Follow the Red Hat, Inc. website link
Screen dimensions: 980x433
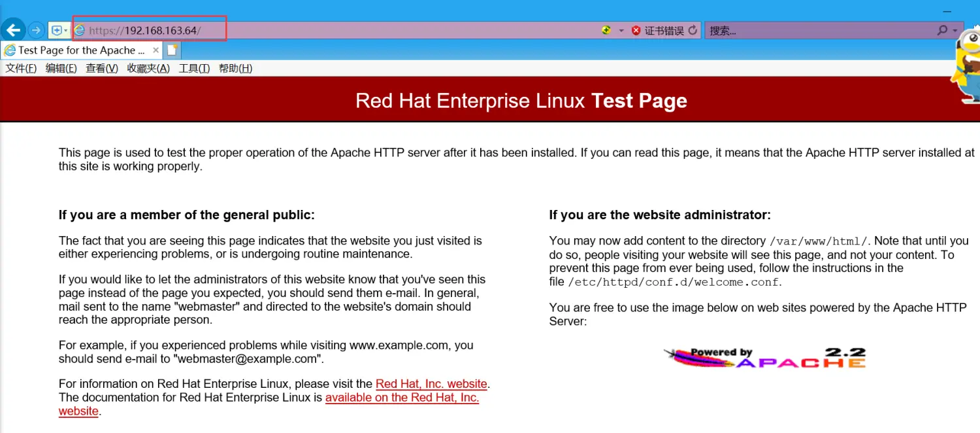coord(431,384)
